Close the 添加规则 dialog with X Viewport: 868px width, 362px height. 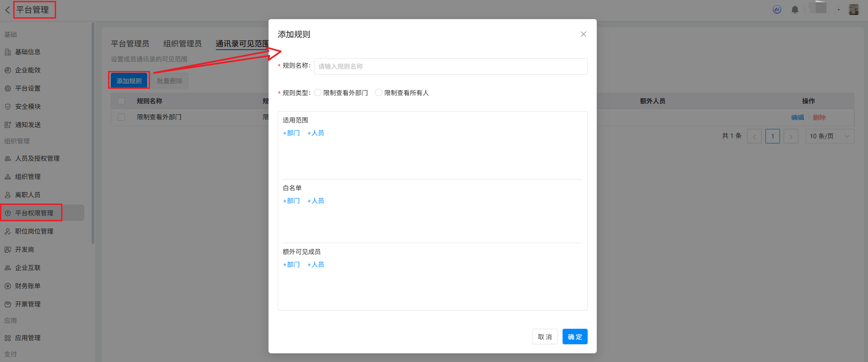583,34
